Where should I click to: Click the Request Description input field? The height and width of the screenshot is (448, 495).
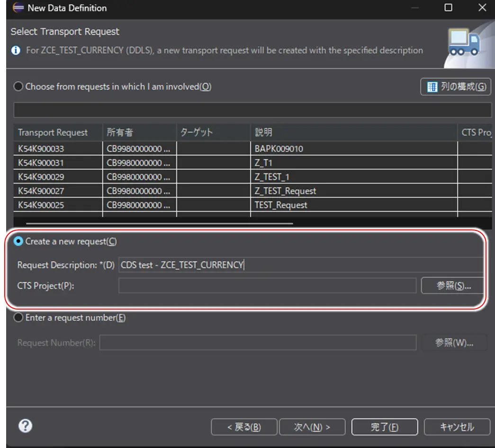[x=301, y=265]
